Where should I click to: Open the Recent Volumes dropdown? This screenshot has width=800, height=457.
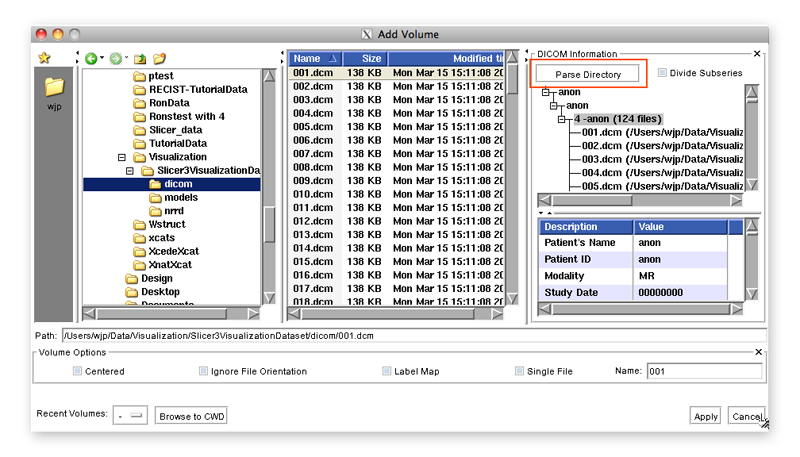click(x=131, y=415)
